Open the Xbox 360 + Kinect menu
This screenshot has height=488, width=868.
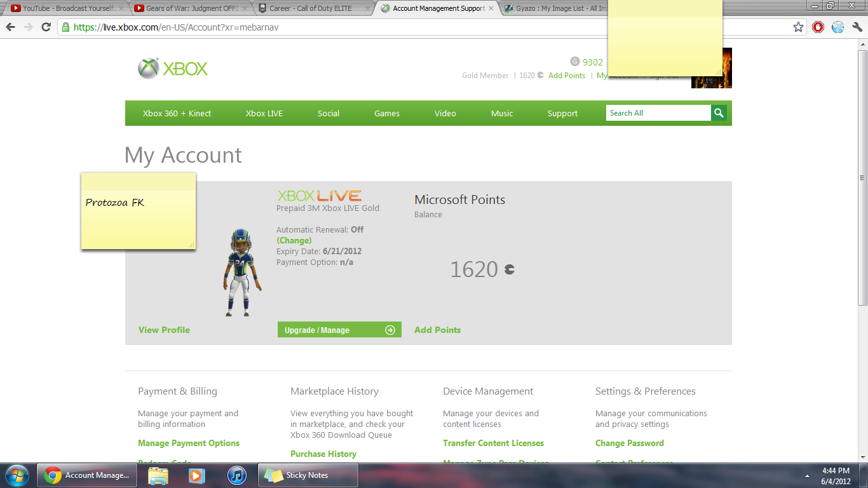click(177, 113)
